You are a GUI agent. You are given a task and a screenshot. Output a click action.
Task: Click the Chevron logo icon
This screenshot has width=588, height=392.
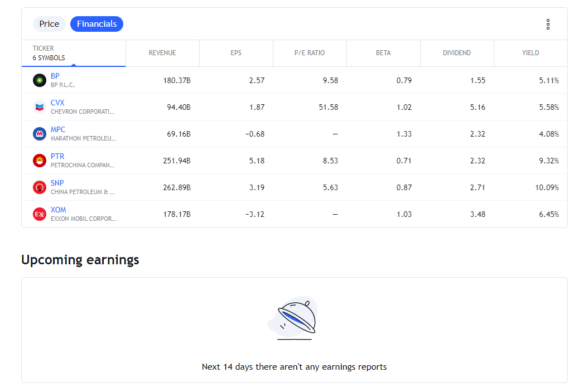click(40, 107)
